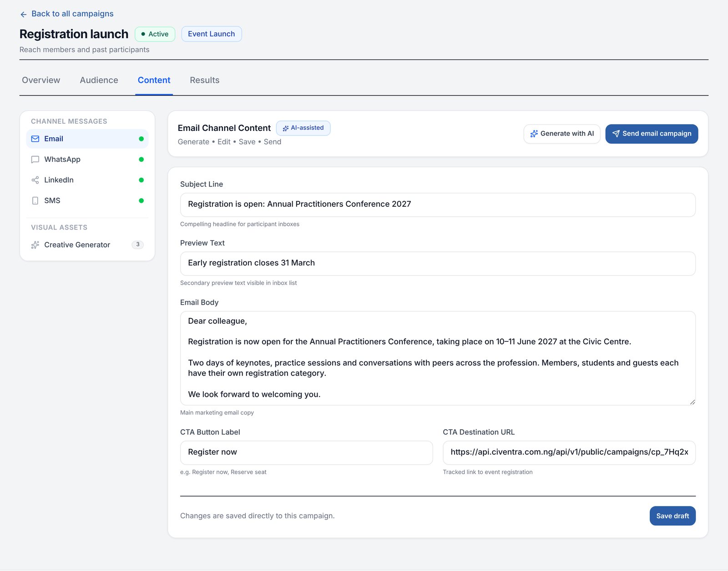Click the Event Launch tag
The width and height of the screenshot is (728, 571).
[x=212, y=34]
